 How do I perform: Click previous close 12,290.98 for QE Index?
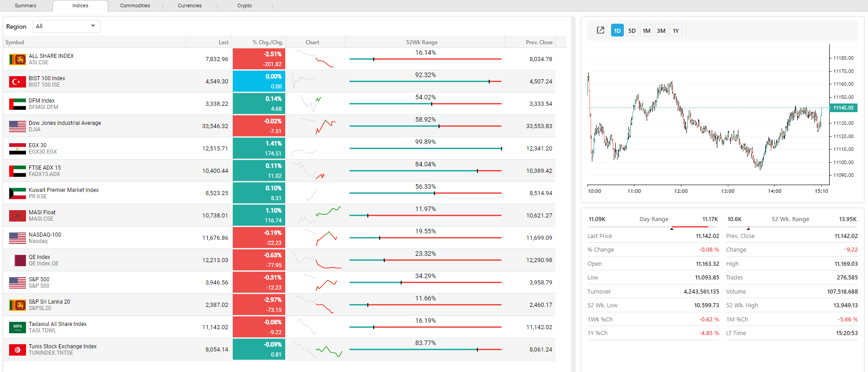point(539,260)
